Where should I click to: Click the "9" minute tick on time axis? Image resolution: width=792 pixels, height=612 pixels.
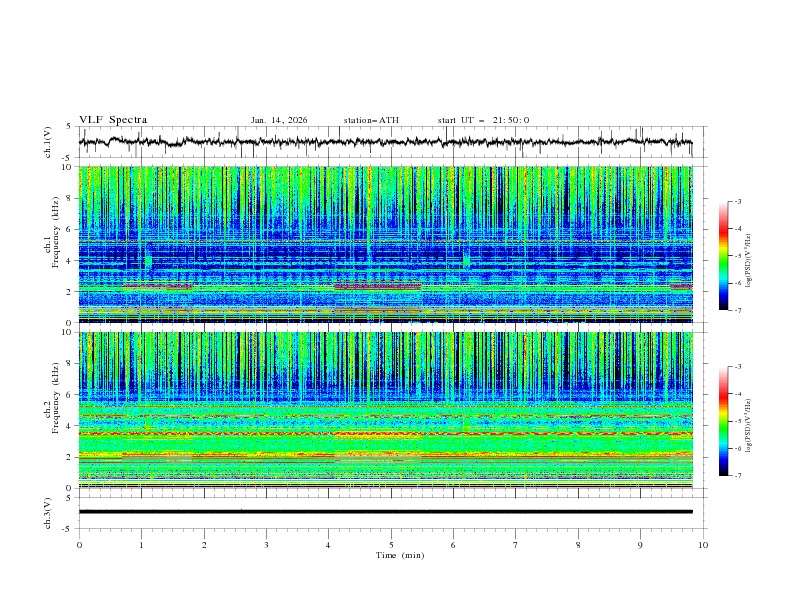[640, 545]
